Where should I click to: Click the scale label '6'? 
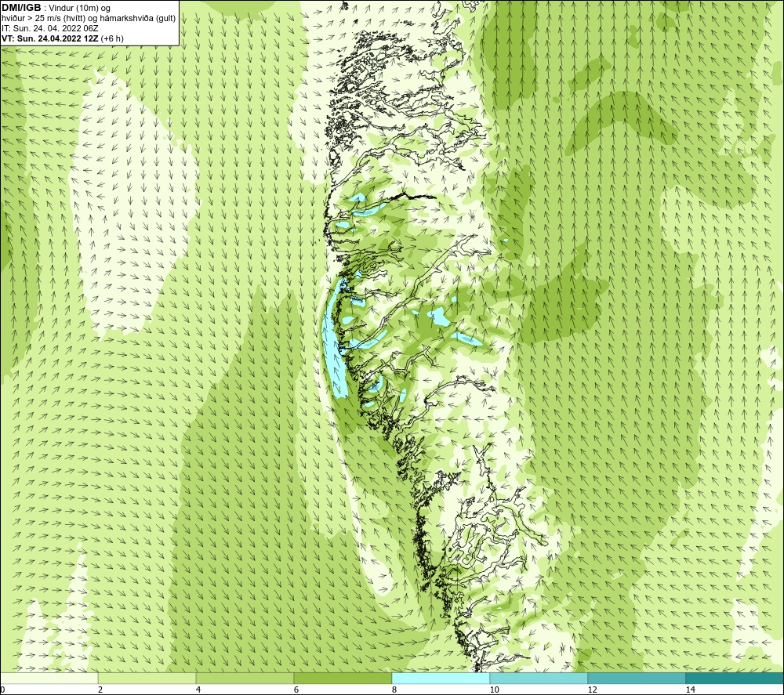click(x=296, y=690)
